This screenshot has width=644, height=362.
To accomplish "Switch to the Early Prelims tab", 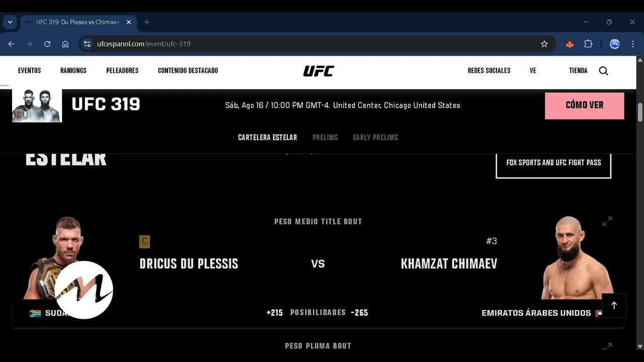I will [x=375, y=137].
